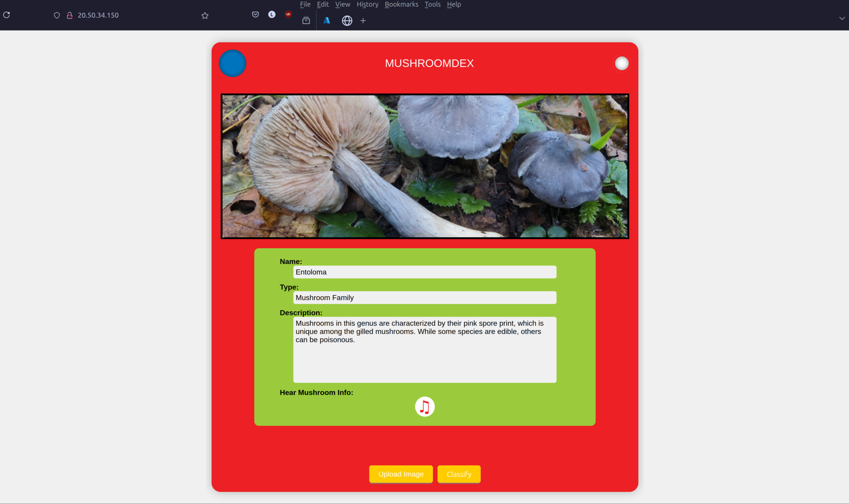Open a new tab with the plus icon

tap(362, 20)
